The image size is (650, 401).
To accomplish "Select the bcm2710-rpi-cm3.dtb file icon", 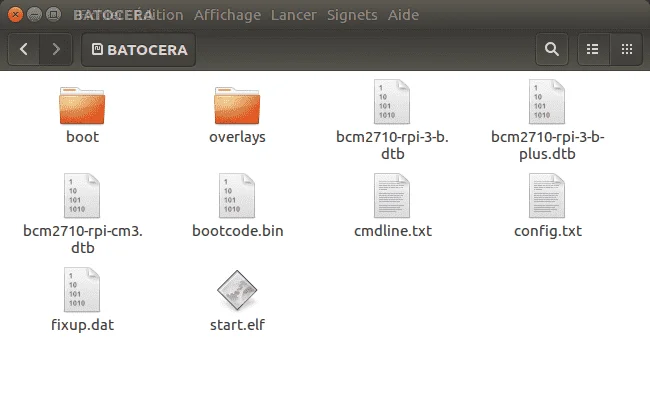I will 82,196.
